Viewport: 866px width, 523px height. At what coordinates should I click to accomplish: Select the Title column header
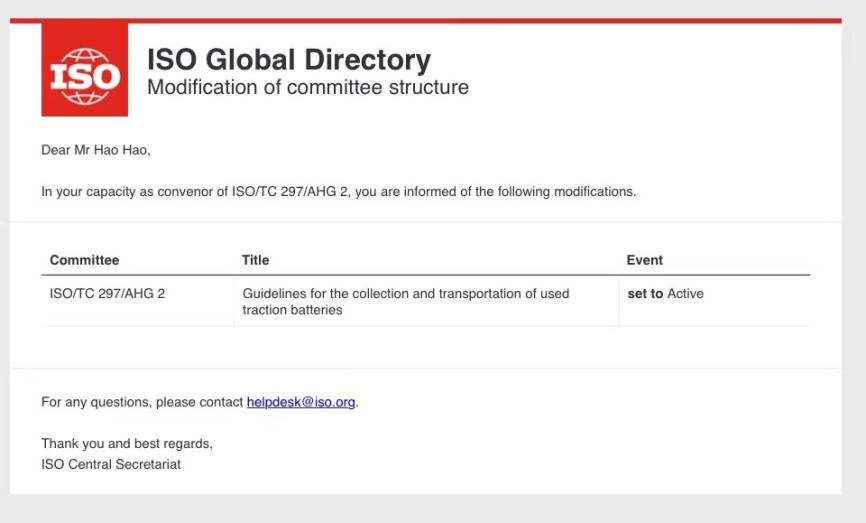(255, 260)
